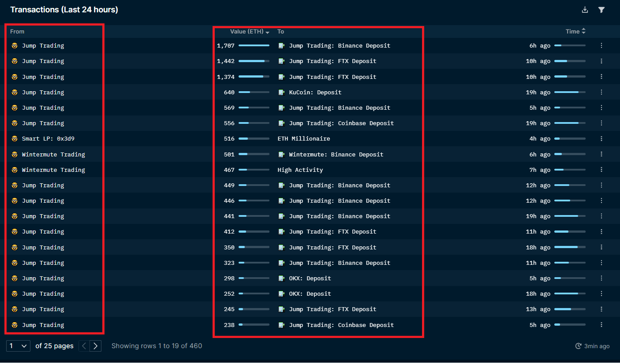The image size is (620, 364).
Task: Open row menu for 640 ETH KuCoin transaction
Action: click(x=601, y=92)
